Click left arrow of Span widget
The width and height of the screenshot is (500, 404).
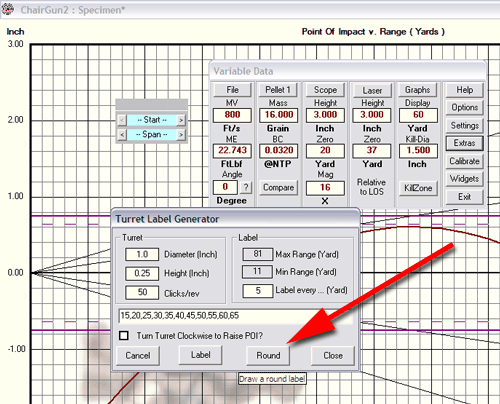click(x=122, y=134)
